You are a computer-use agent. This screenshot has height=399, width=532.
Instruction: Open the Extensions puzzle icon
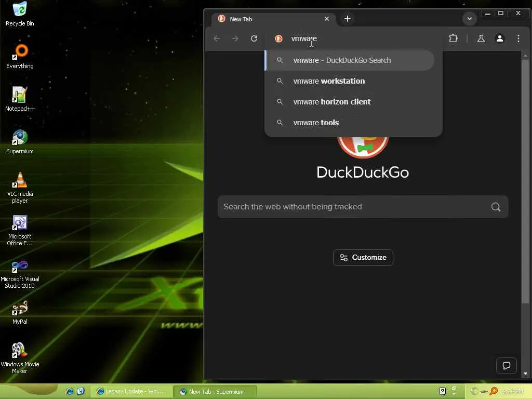453,38
